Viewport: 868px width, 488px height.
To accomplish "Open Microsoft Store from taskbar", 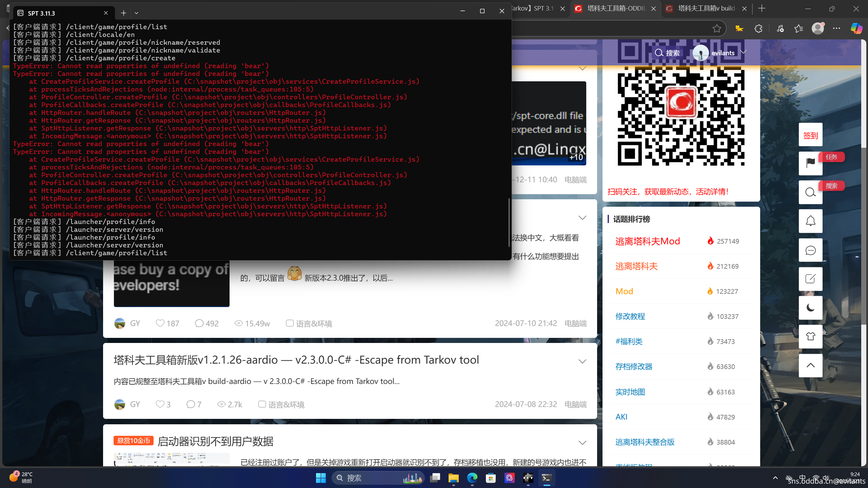I will coord(491,478).
